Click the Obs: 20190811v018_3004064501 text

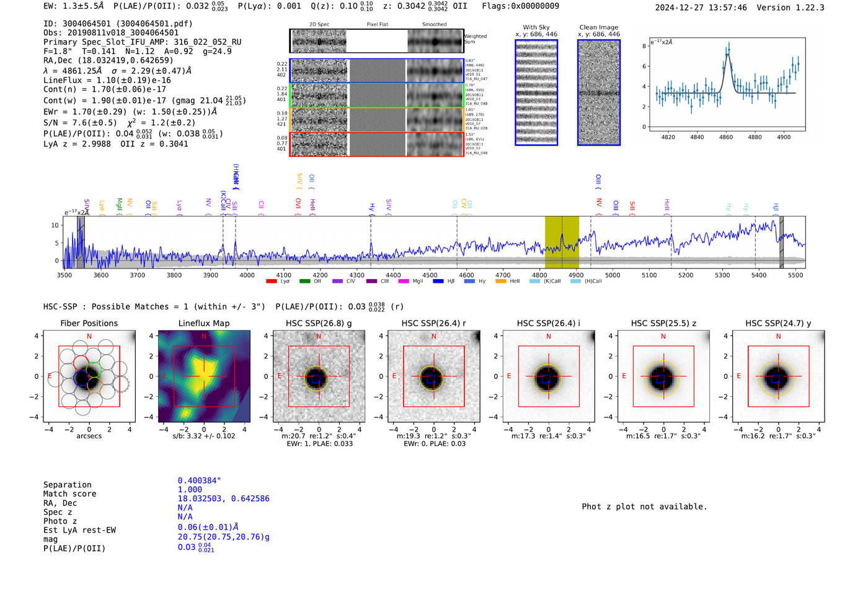click(111, 33)
